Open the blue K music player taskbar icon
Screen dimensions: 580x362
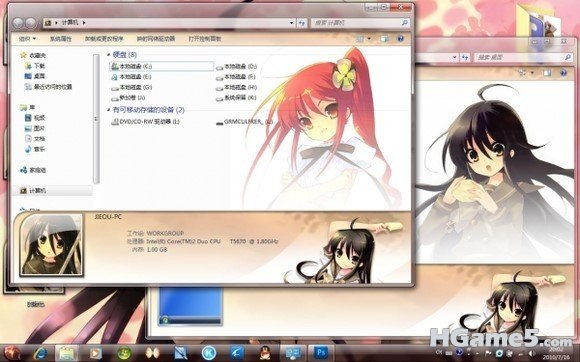pyautogui.click(x=209, y=353)
